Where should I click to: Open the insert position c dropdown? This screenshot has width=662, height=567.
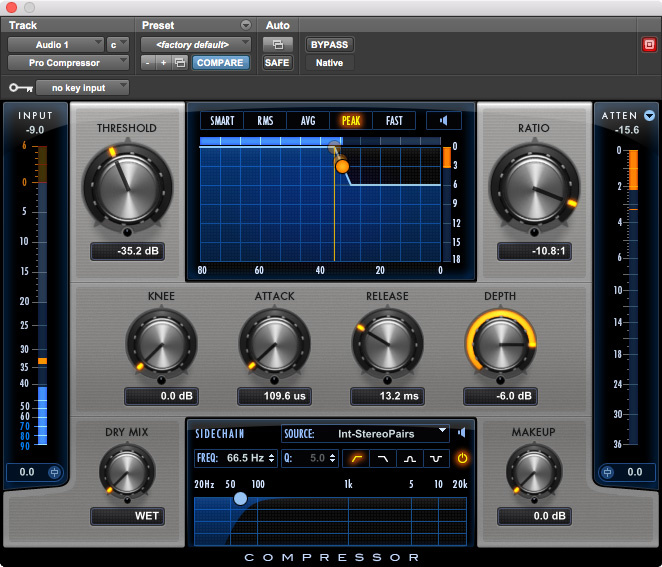(x=117, y=45)
